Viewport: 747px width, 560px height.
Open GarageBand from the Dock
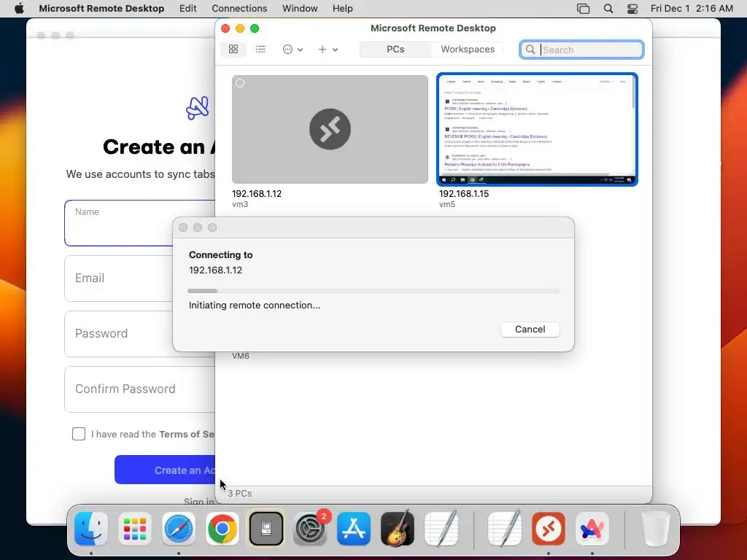398,529
